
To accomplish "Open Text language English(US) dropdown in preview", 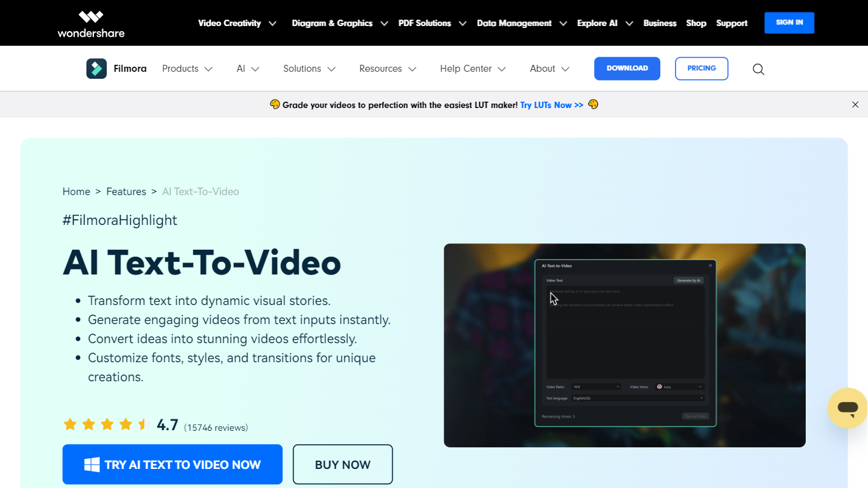I will pos(638,398).
